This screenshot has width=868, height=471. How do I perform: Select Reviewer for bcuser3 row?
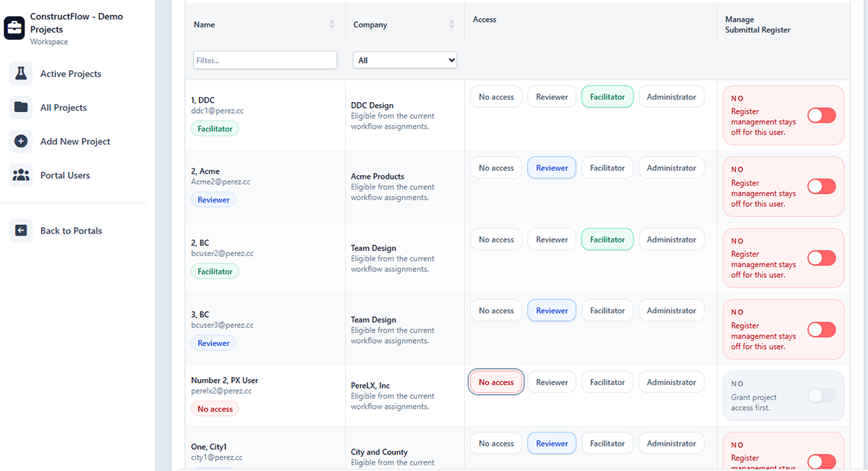[x=552, y=310]
